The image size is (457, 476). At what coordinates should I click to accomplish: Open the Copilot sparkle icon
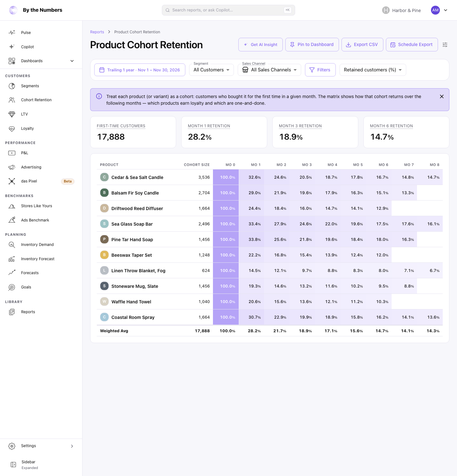(12, 47)
